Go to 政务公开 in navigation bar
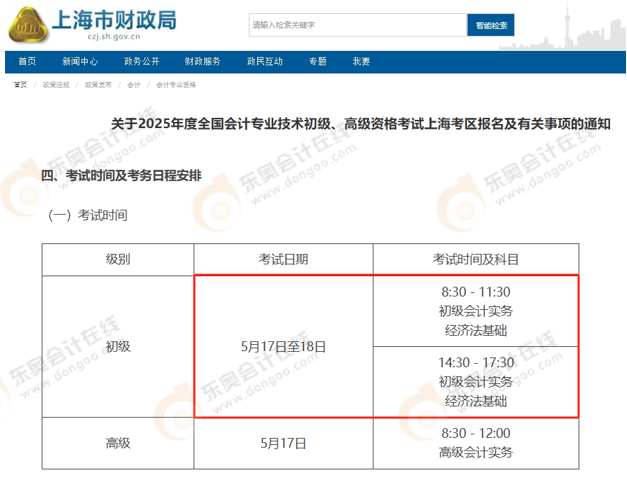The height and width of the screenshot is (483, 627). 142,62
